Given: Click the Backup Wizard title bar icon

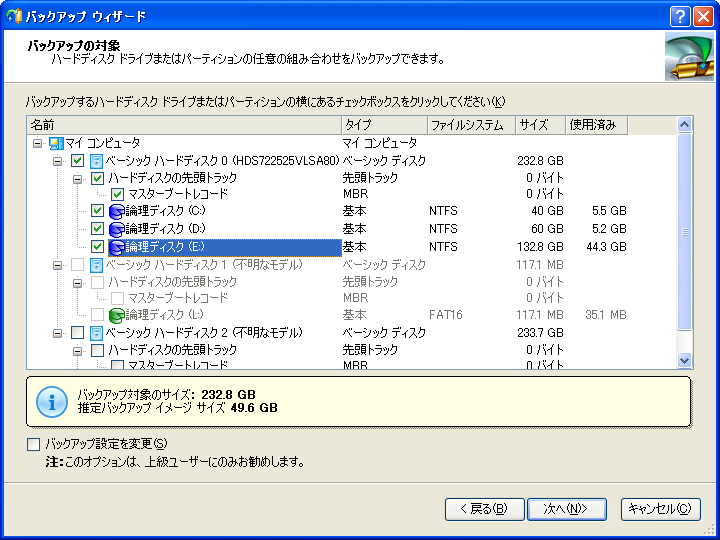Looking at the screenshot, I should coord(14,17).
